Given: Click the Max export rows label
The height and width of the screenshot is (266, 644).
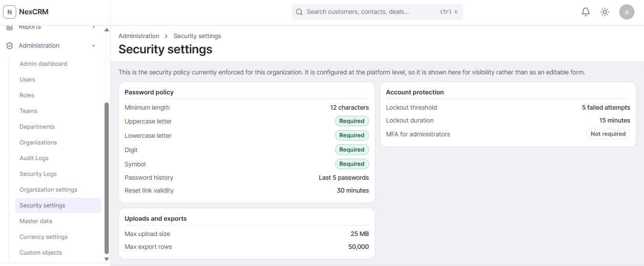Looking at the screenshot, I should pyautogui.click(x=148, y=247).
